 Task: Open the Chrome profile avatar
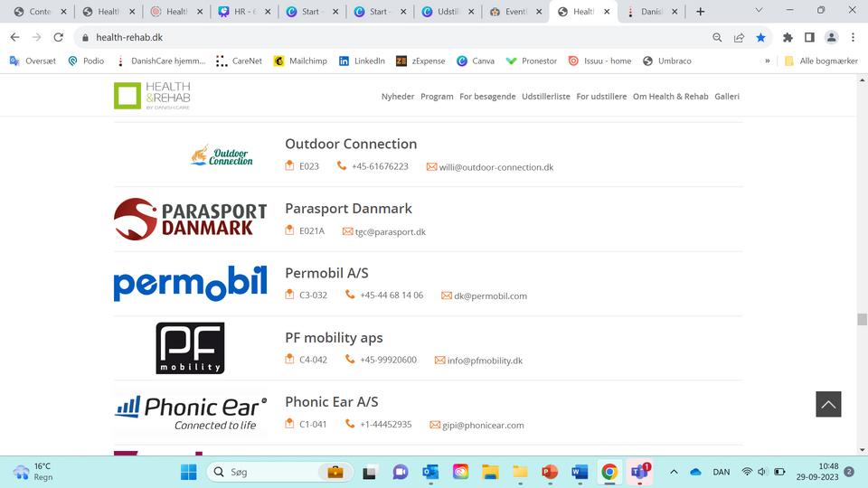click(832, 38)
